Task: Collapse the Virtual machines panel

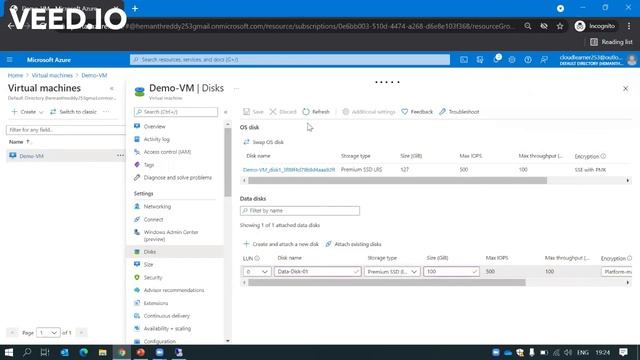Action: pos(111,88)
